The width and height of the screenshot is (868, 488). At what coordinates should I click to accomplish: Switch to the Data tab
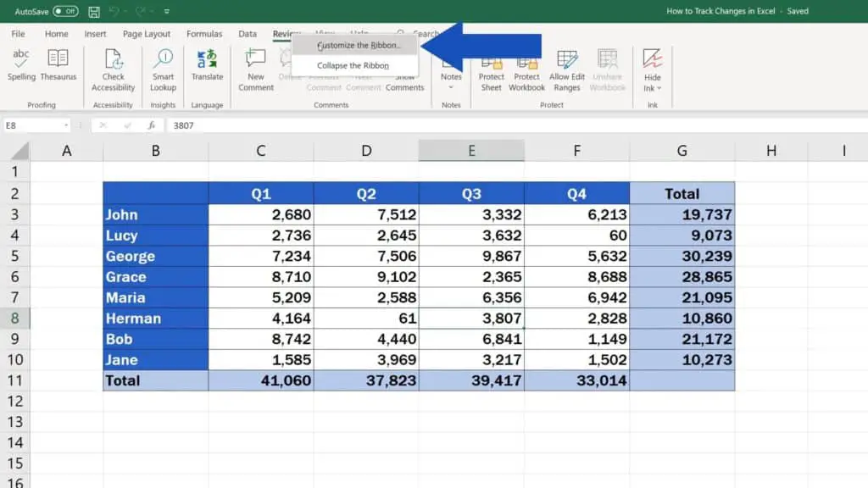[x=247, y=34]
